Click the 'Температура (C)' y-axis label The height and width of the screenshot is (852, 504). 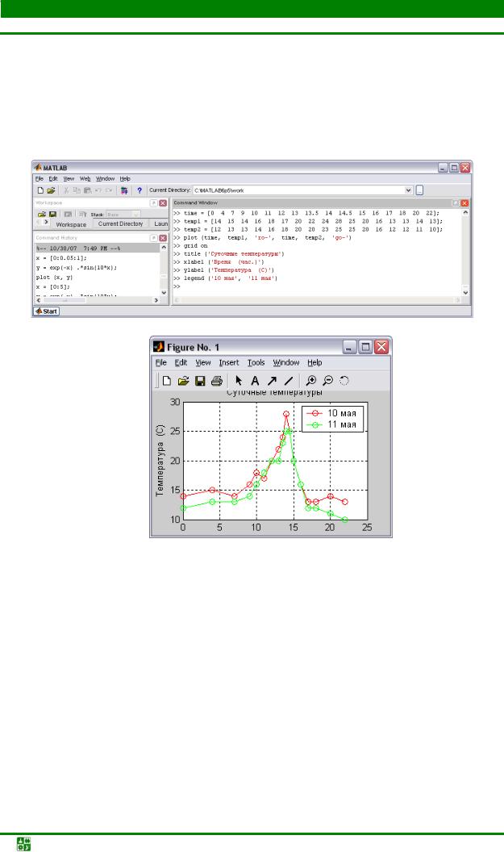coord(160,460)
